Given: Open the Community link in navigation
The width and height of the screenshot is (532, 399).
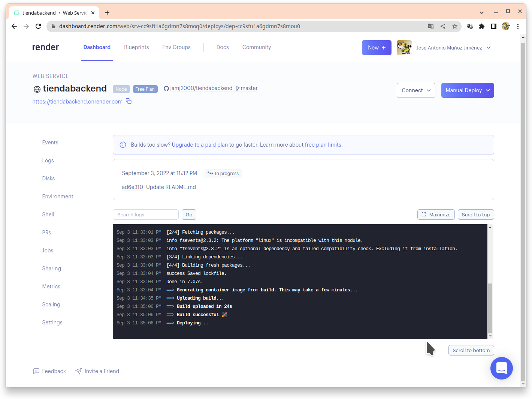Looking at the screenshot, I should [x=257, y=47].
